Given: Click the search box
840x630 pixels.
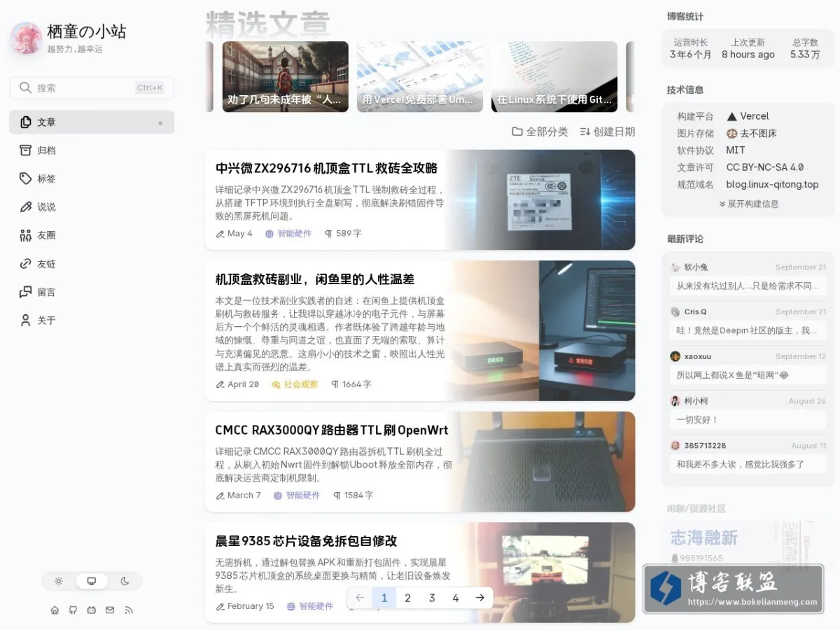Looking at the screenshot, I should click(92, 87).
